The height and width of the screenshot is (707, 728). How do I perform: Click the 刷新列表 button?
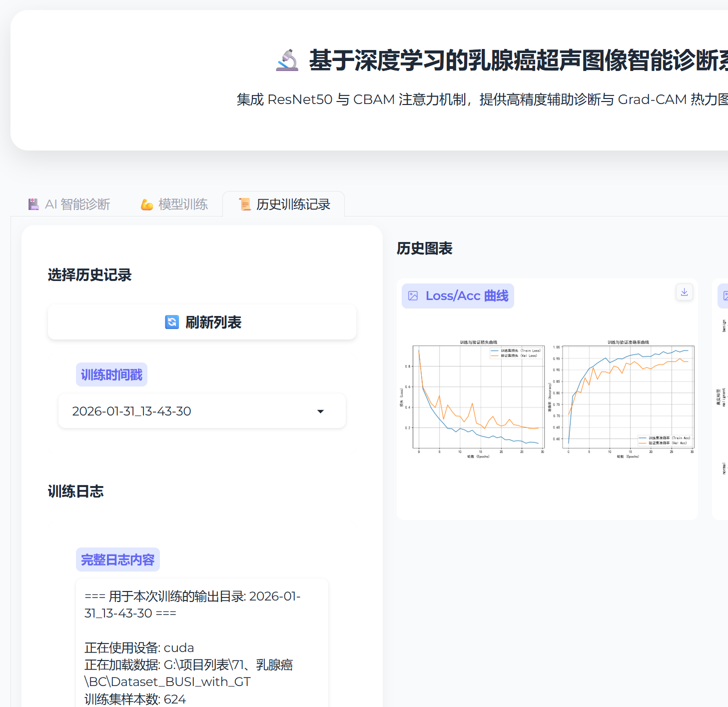pyautogui.click(x=202, y=322)
